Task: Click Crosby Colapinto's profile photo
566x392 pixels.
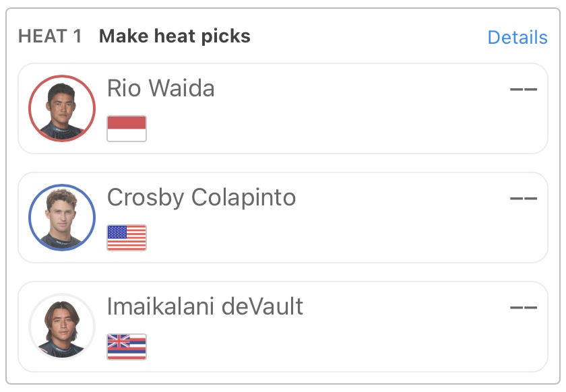Action: (62, 218)
